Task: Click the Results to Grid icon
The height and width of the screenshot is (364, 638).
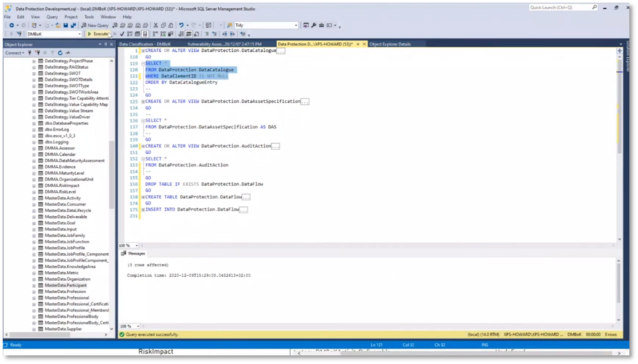Action: pyautogui.click(x=189, y=34)
